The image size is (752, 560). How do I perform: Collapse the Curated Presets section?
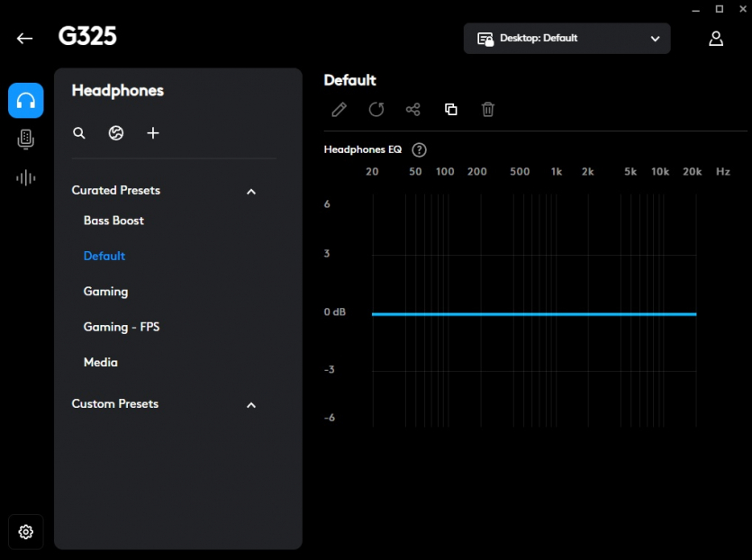[251, 191]
